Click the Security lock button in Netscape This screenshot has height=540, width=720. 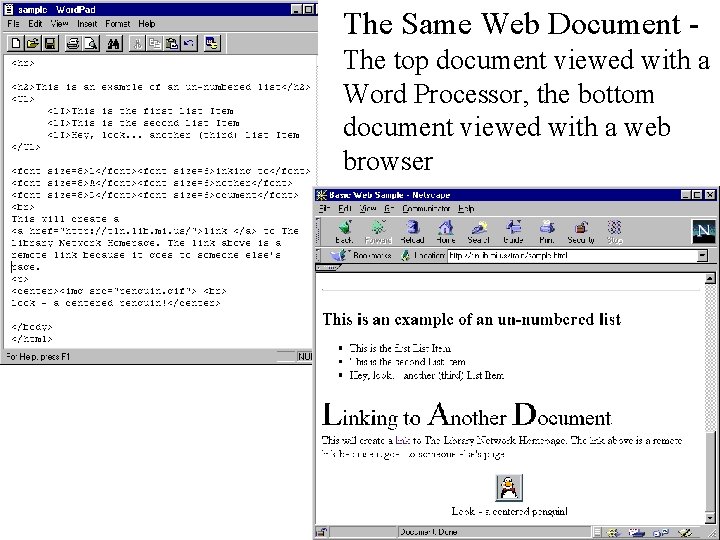pos(581,232)
